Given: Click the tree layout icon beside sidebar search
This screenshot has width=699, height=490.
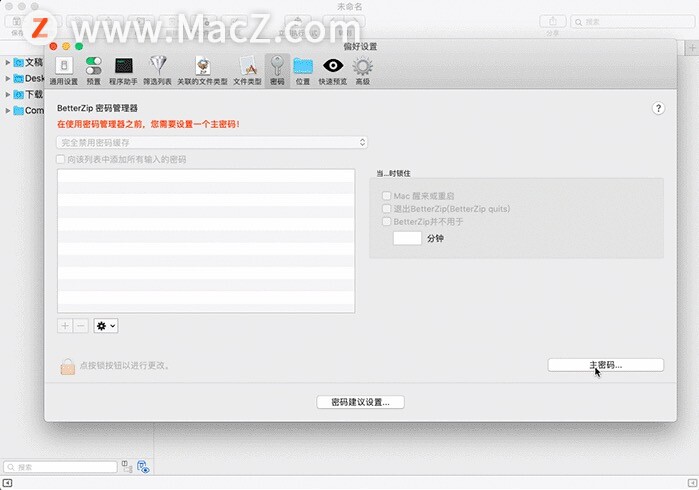Looking at the screenshot, I should coord(127,466).
